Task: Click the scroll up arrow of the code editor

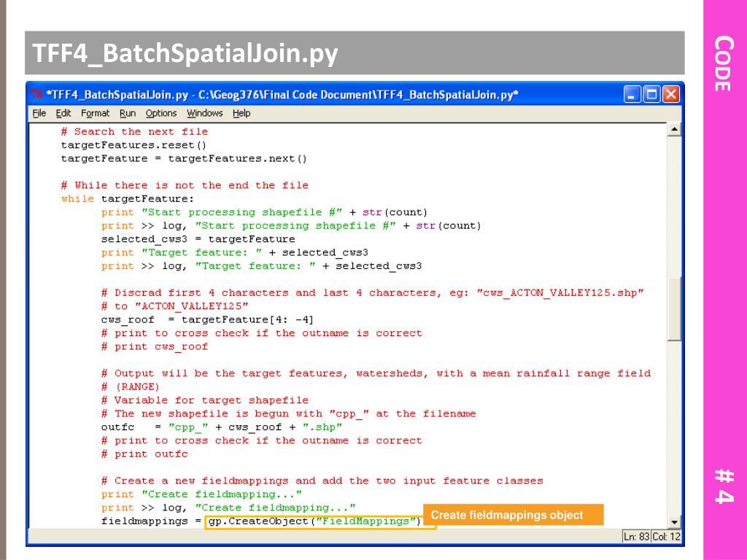Action: pyautogui.click(x=673, y=130)
